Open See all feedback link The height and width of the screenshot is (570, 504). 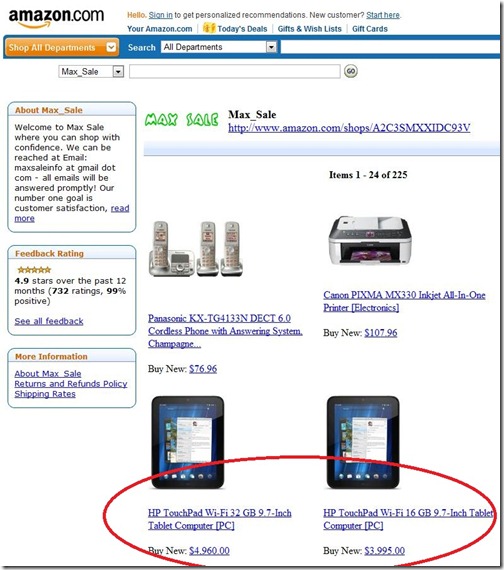49,321
